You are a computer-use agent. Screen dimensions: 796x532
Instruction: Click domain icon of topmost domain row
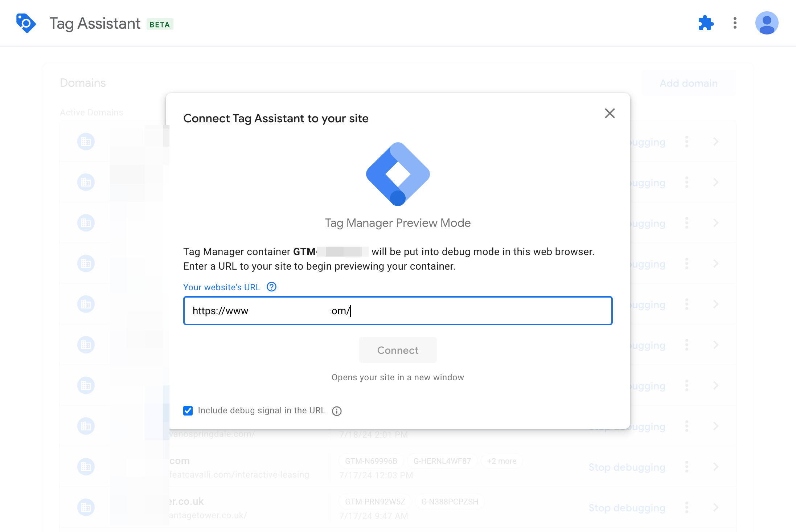click(86, 142)
